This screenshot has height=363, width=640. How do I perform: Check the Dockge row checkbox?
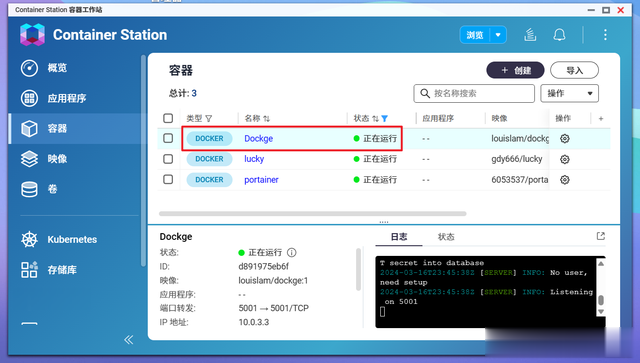[x=168, y=138]
